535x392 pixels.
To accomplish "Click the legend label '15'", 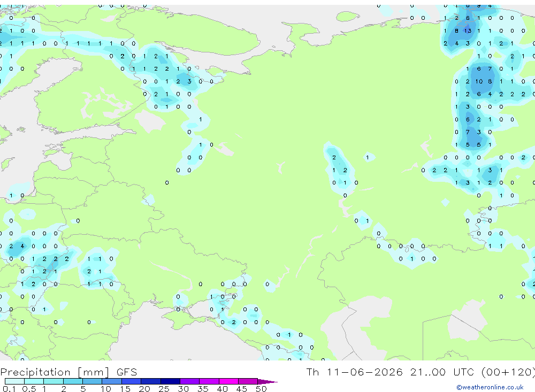I will [x=125, y=389].
